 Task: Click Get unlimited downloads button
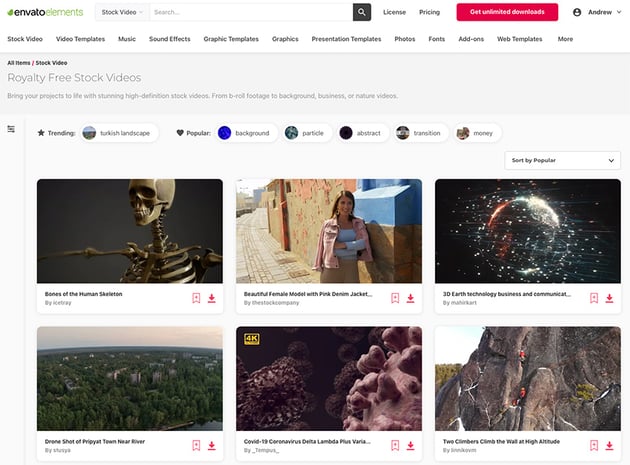[x=507, y=12]
